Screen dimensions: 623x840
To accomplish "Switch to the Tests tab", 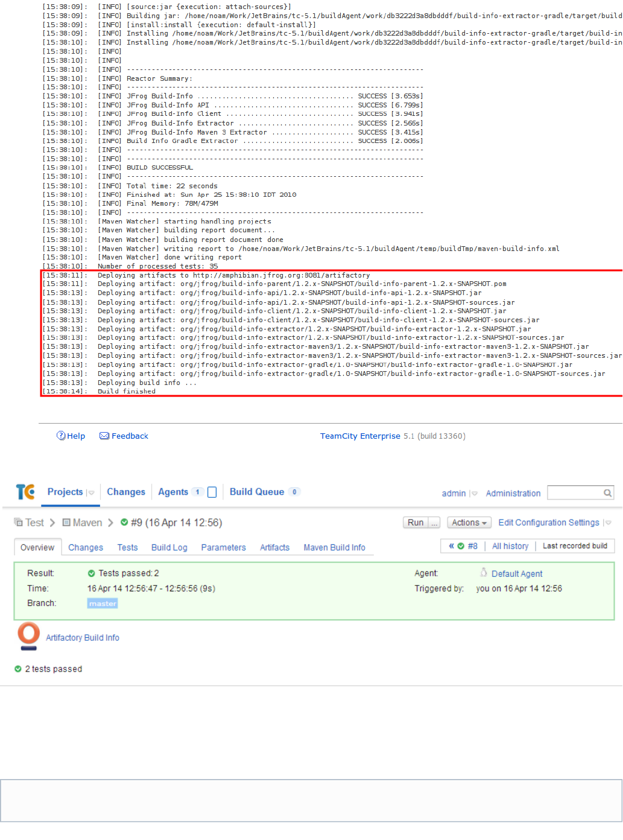I will tap(127, 547).
